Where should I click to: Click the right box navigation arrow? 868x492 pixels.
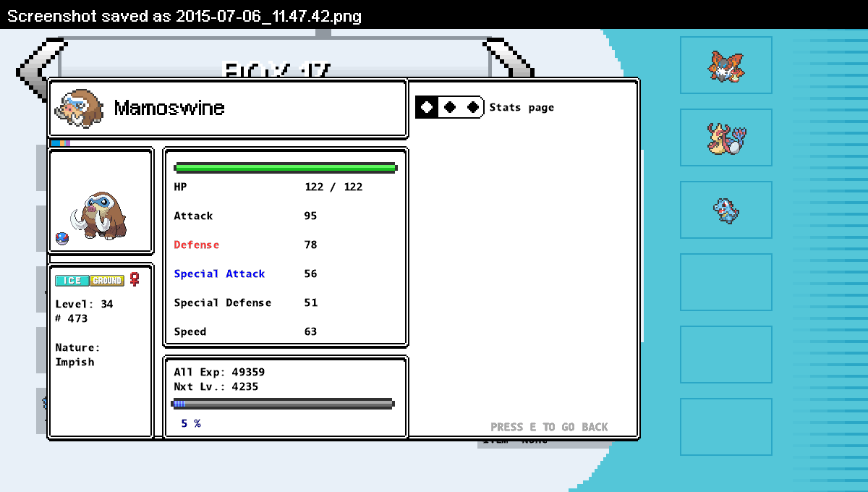tap(510, 58)
